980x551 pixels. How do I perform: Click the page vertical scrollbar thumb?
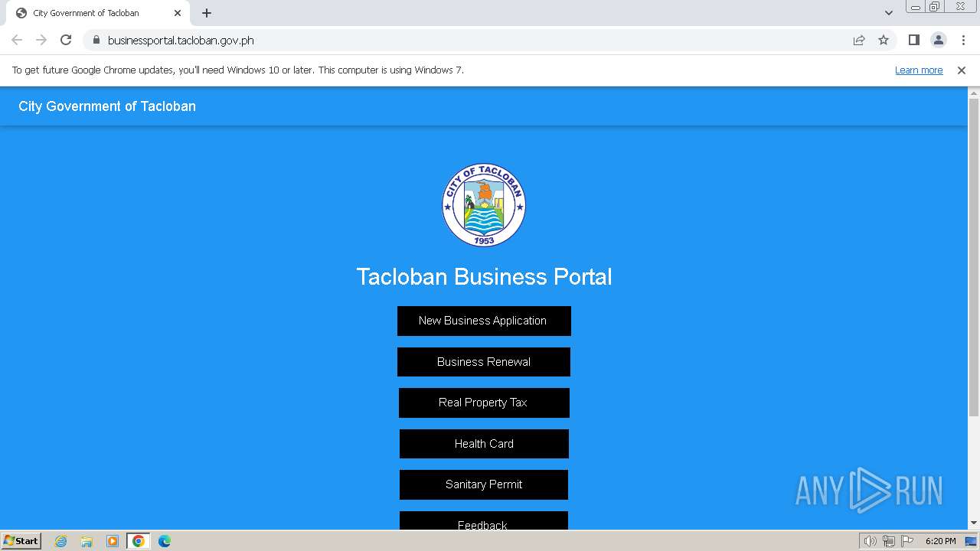(974, 257)
